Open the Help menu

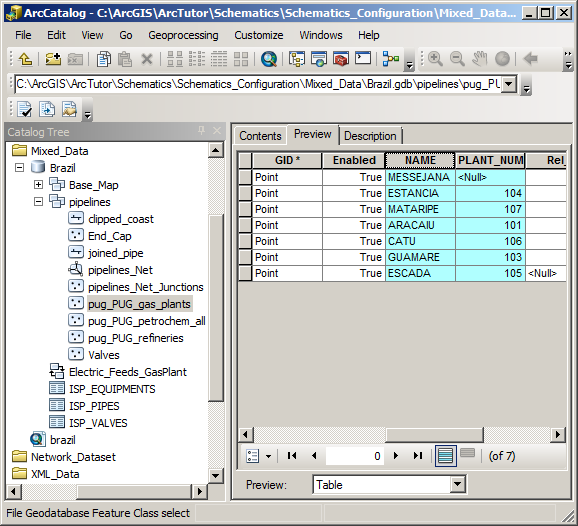pyautogui.click(x=369, y=35)
